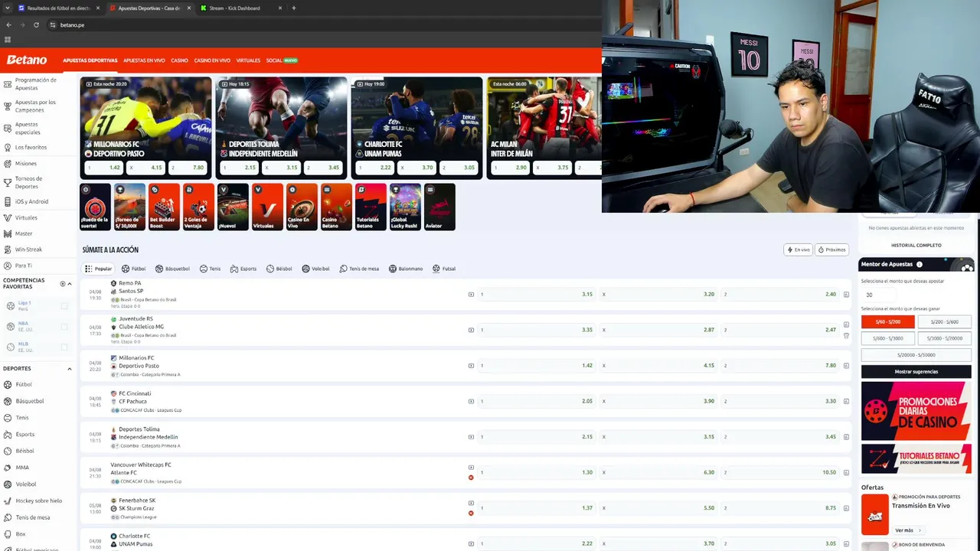Image resolution: width=980 pixels, height=551 pixels.
Task: Open the Bet Builder Boost thumbnail
Action: pos(164,207)
